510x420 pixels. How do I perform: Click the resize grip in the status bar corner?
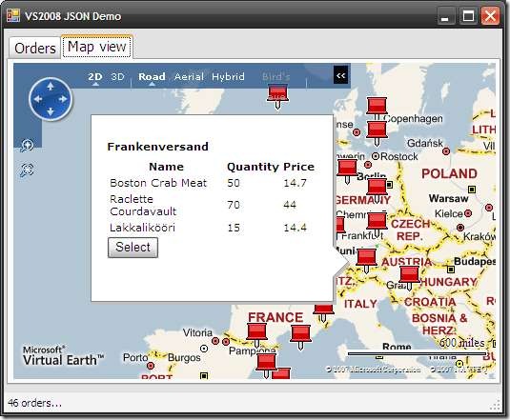pos(495,405)
